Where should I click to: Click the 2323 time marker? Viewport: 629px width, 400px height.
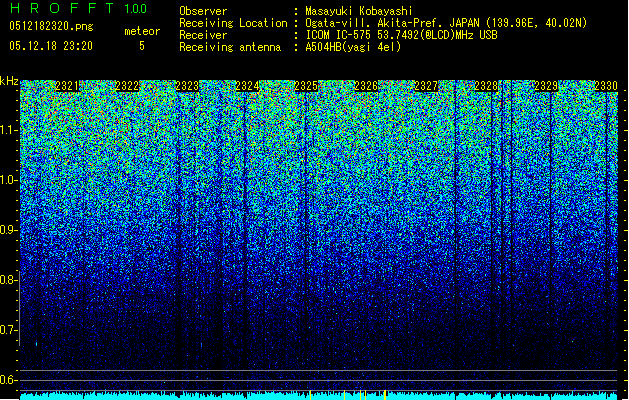187,86
